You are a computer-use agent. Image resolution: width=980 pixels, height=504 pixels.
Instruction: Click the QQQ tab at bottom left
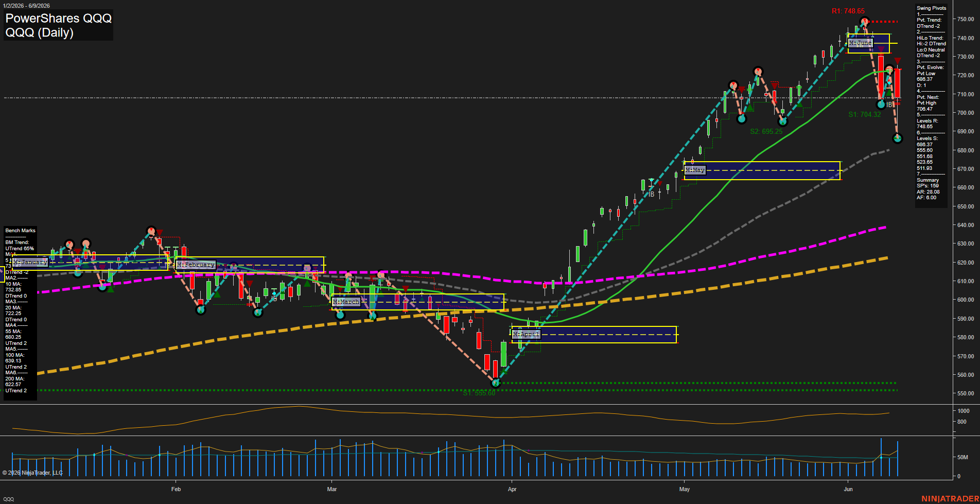pos(9,499)
